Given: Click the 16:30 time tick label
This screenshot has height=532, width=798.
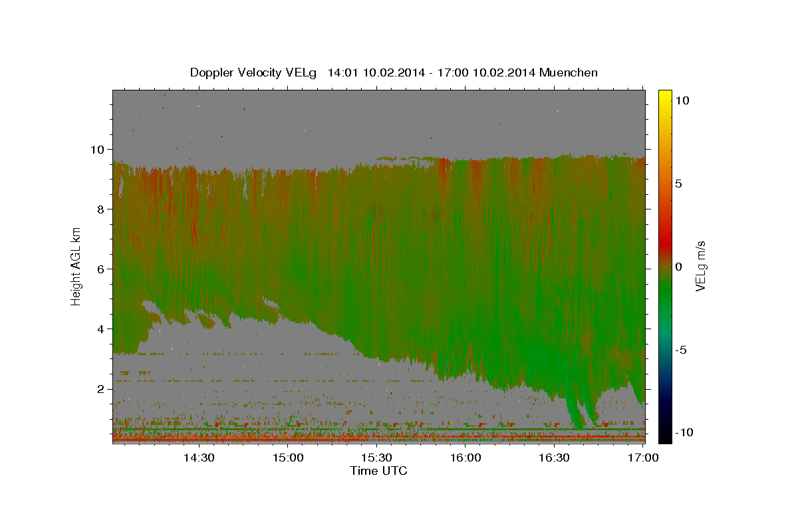Looking at the screenshot, I should click(x=554, y=458).
